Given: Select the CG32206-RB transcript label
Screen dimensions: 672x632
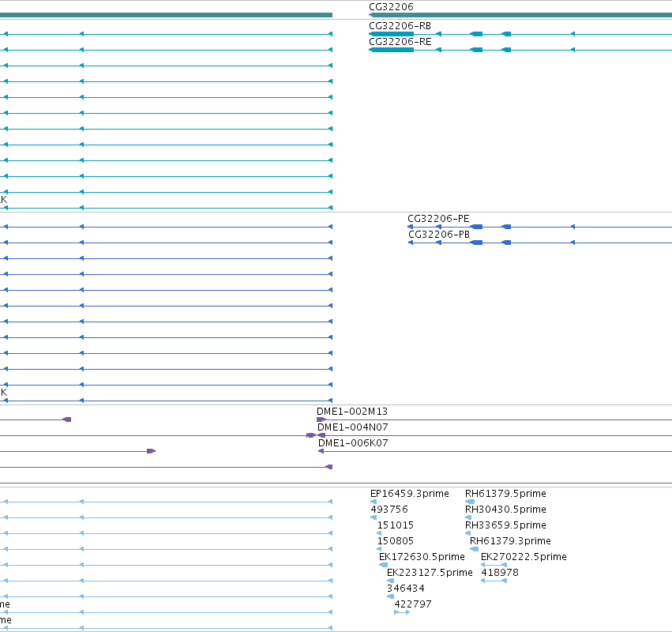Looking at the screenshot, I should pyautogui.click(x=400, y=26).
